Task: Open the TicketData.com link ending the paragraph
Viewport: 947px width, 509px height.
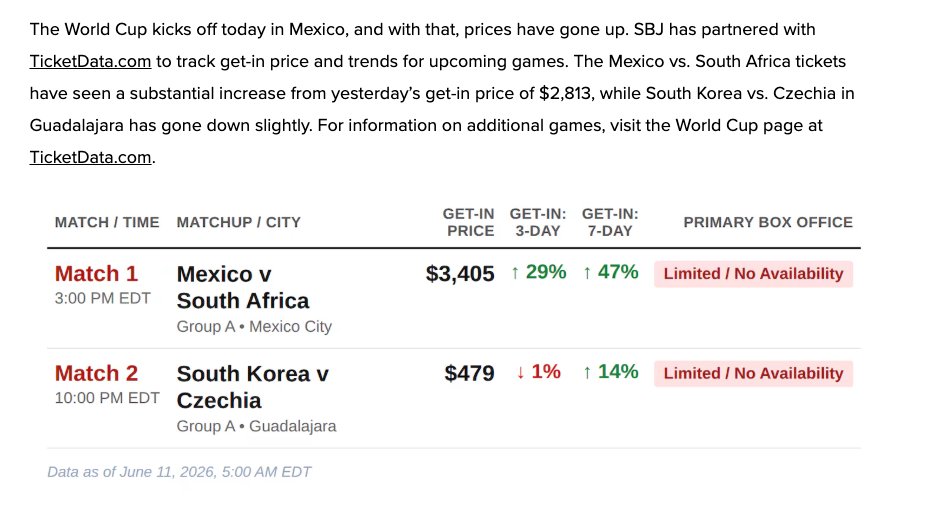Action: click(90, 158)
